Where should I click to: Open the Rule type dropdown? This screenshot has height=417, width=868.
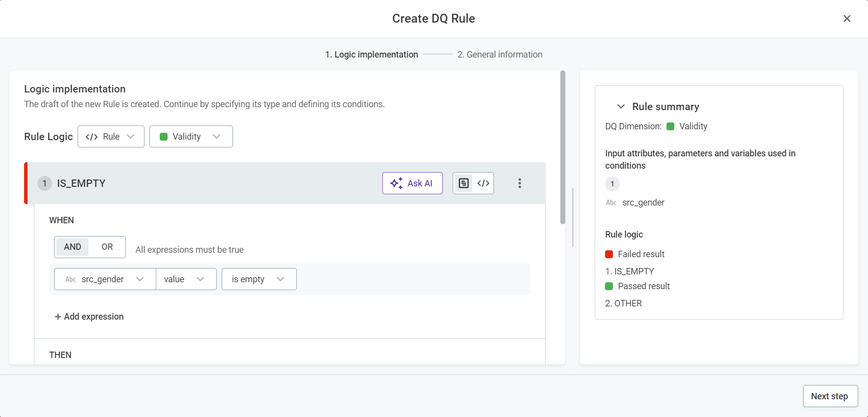tap(111, 137)
